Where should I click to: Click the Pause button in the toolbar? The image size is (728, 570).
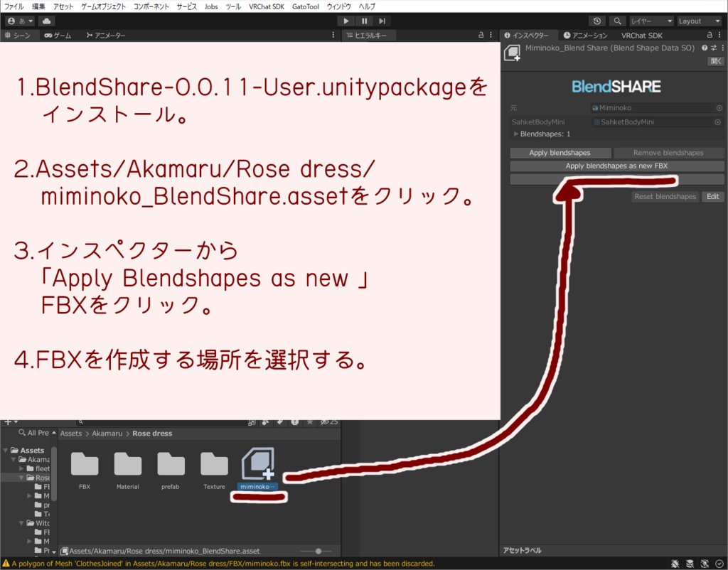pyautogui.click(x=365, y=21)
